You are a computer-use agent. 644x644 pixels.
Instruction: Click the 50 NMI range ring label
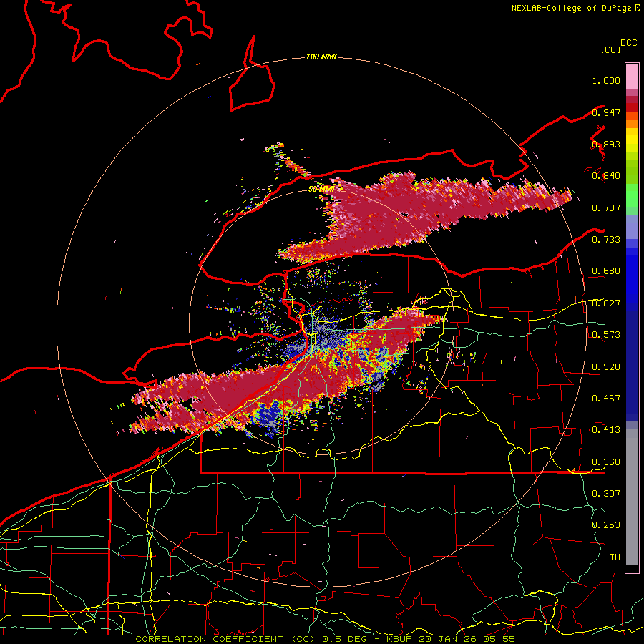321,189
